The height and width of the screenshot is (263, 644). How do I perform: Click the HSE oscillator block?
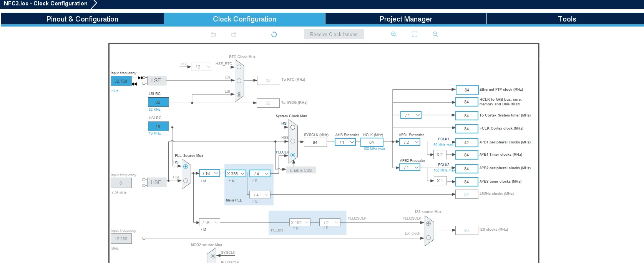point(156,182)
